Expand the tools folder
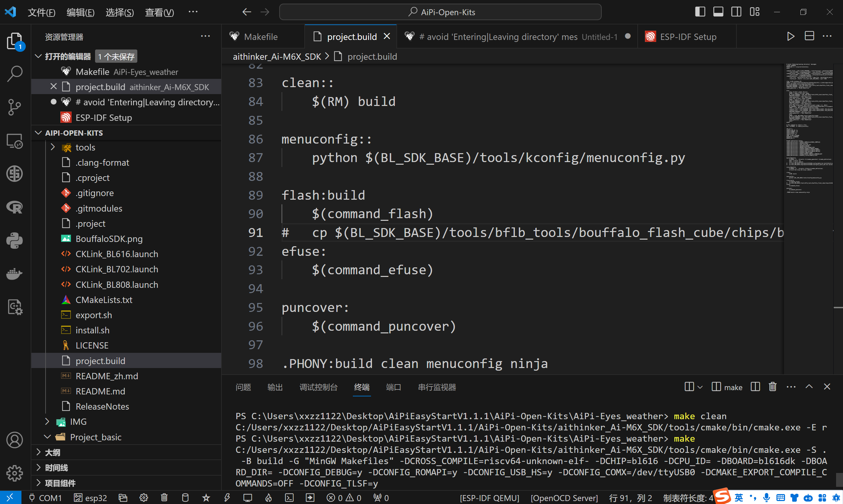Screen dimensions: 843x504 53,147
